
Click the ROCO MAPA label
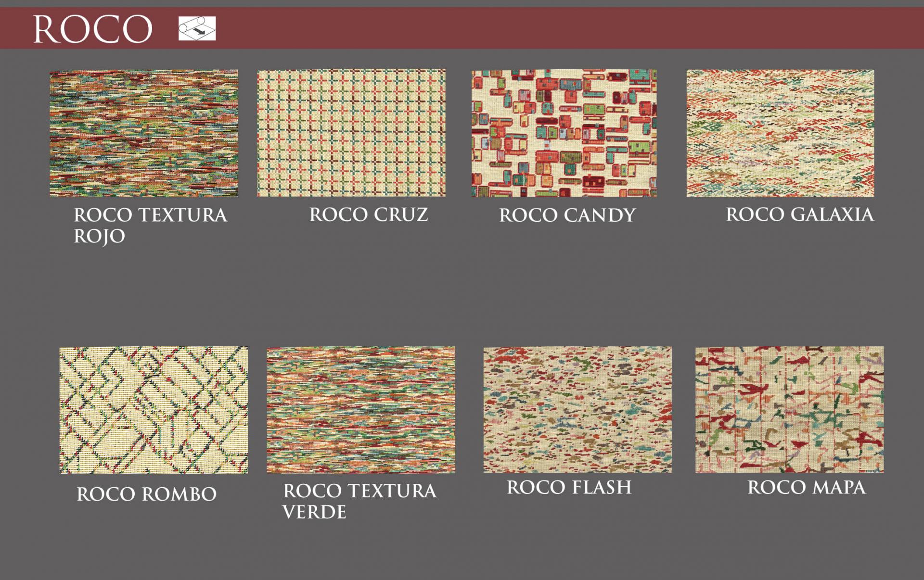pos(807,487)
